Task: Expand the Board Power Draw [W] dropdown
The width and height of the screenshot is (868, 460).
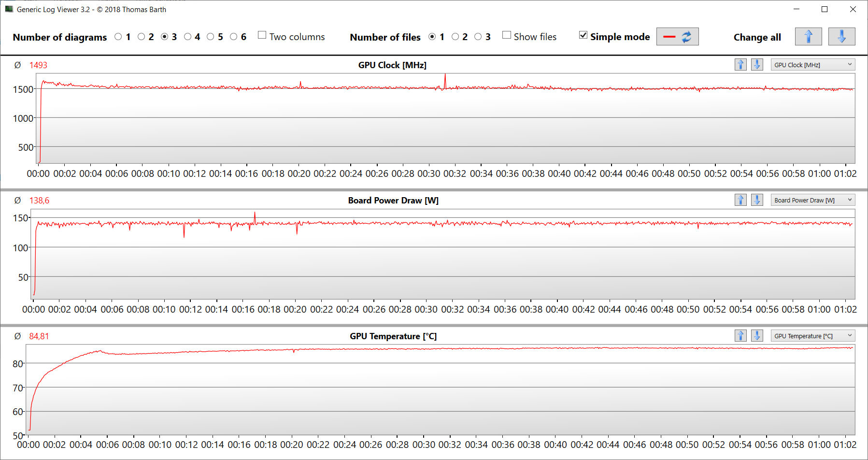Action: click(812, 200)
